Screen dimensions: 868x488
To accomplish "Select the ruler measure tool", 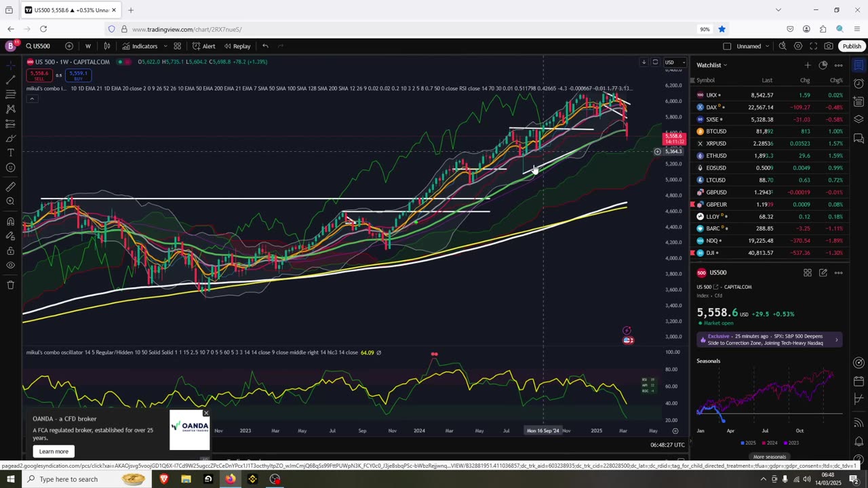I will pos(10,186).
